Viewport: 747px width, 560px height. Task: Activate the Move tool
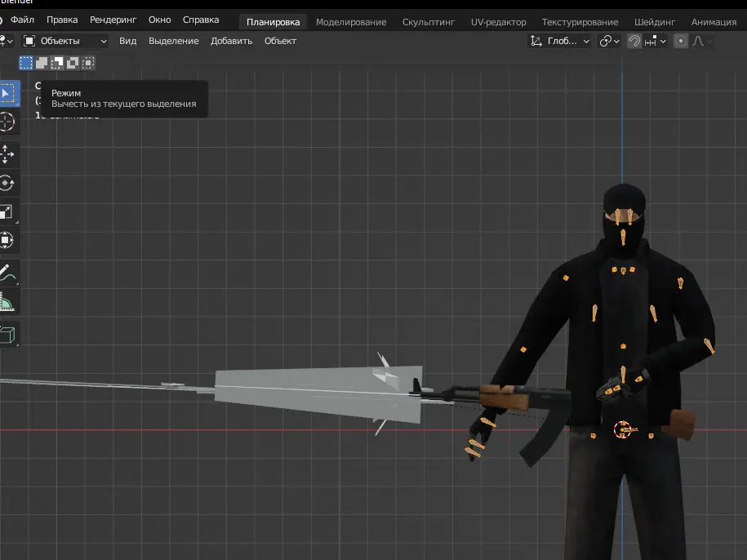pos(7,153)
